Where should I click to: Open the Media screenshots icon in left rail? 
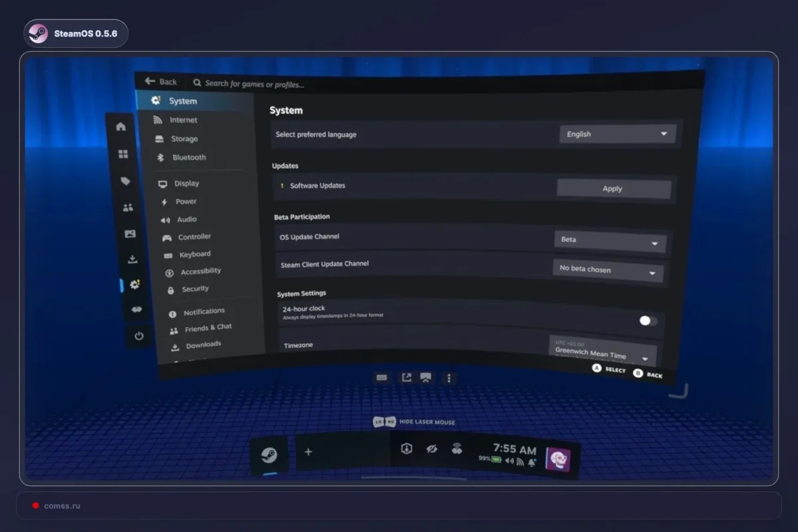[130, 233]
